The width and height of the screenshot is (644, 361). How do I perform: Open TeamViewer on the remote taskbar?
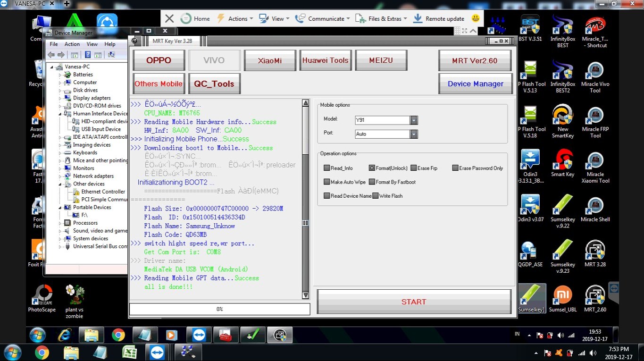tap(199, 335)
